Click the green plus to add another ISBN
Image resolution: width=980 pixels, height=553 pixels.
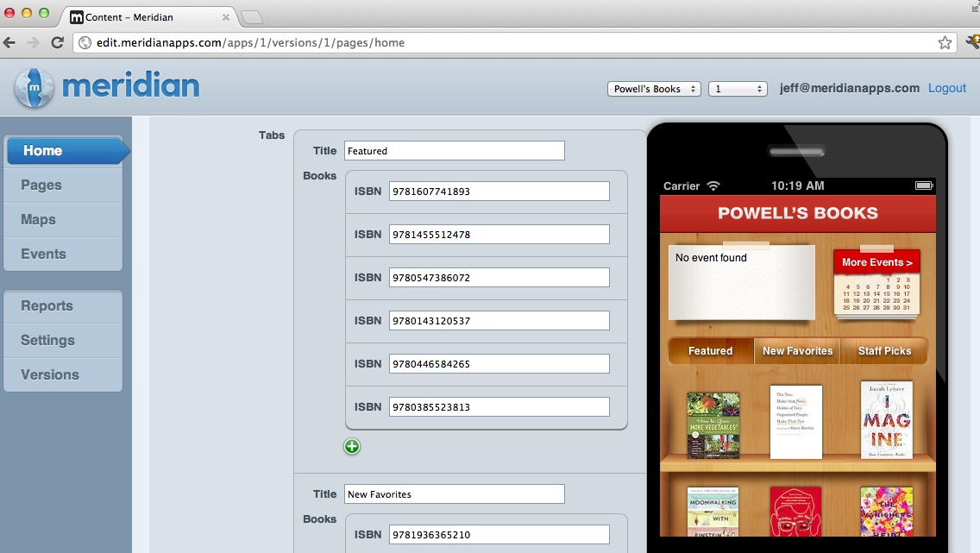[x=352, y=446]
